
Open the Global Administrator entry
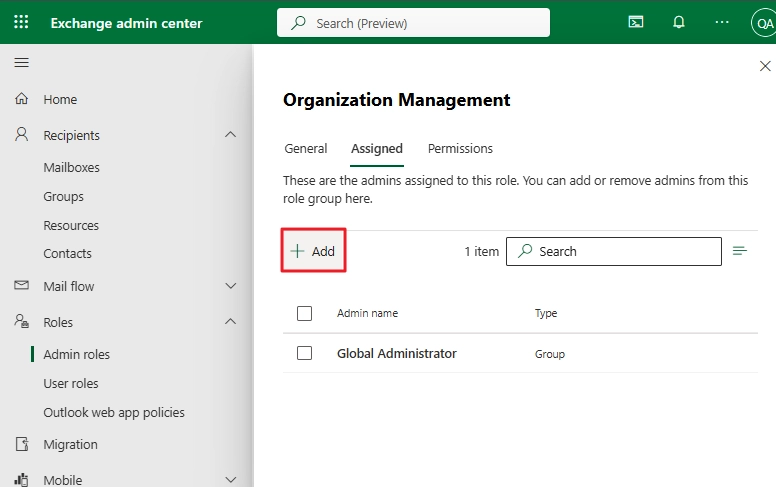397,353
